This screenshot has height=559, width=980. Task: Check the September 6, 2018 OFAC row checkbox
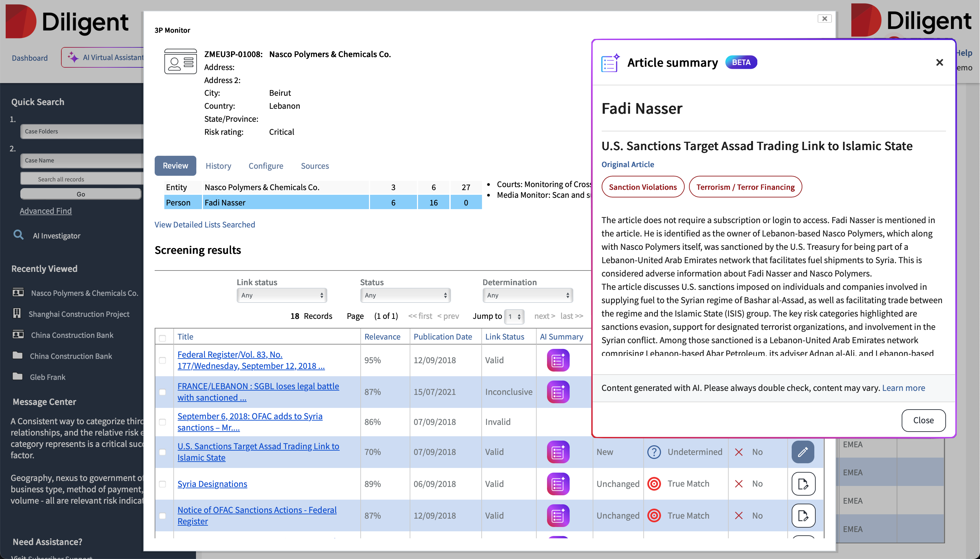pos(162,422)
